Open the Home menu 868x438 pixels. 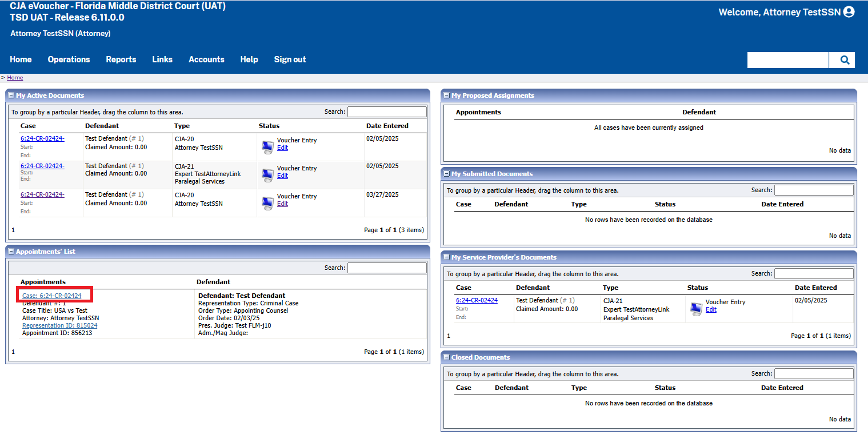click(21, 59)
